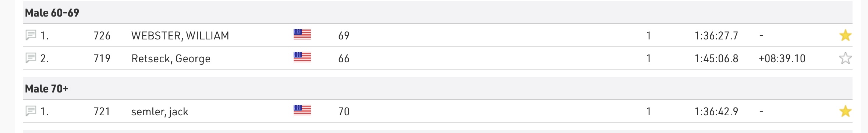The image size is (868, 133).
Task: Unfavorite WEBSTER, WILLIAM gold star
Action: [x=845, y=35]
